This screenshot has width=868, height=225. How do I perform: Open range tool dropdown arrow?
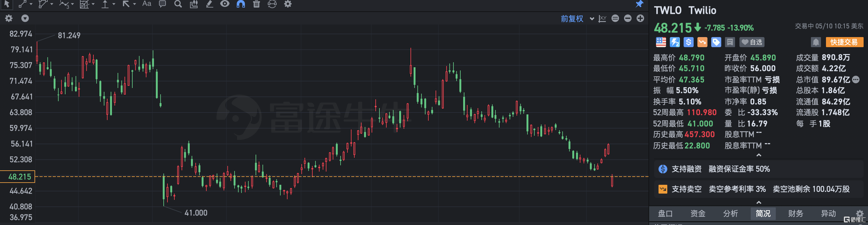[93, 4]
